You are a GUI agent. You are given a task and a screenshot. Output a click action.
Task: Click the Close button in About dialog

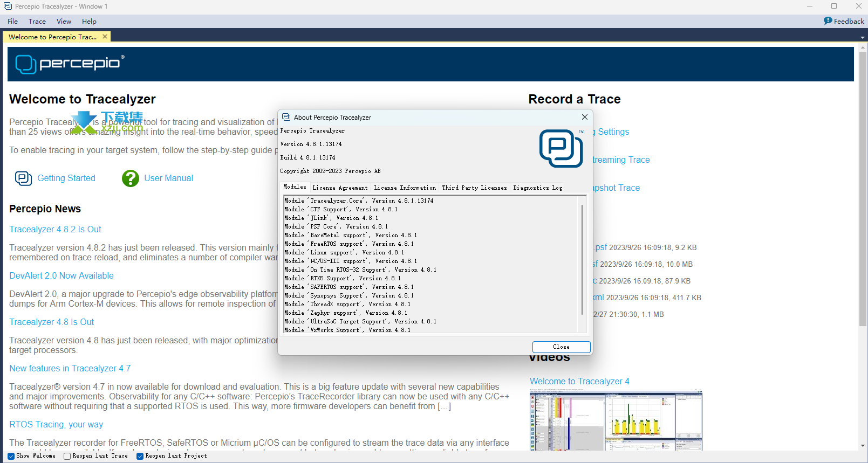point(561,347)
